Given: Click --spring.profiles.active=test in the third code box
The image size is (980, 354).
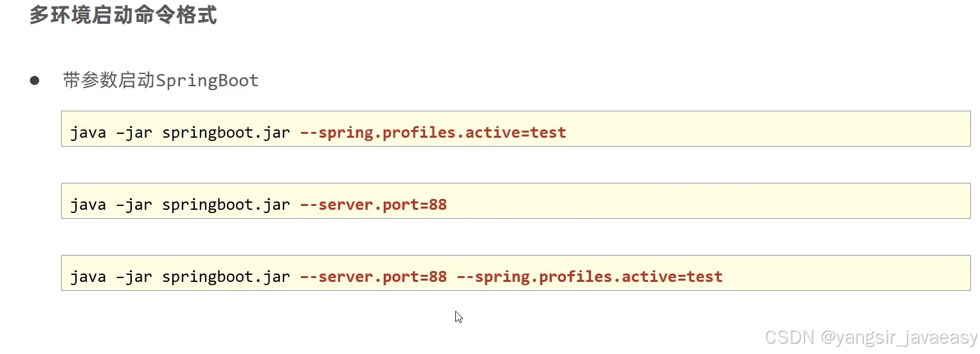Looking at the screenshot, I should point(589,277).
